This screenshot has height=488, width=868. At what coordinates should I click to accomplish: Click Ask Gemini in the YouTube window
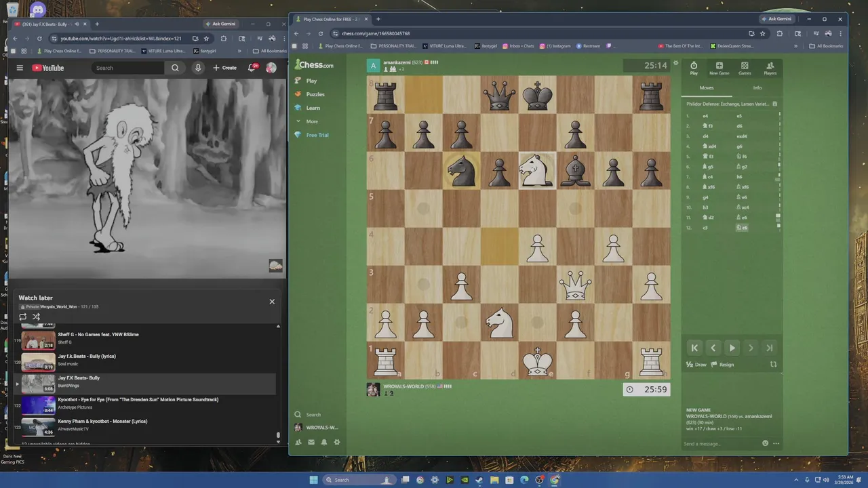tap(220, 24)
